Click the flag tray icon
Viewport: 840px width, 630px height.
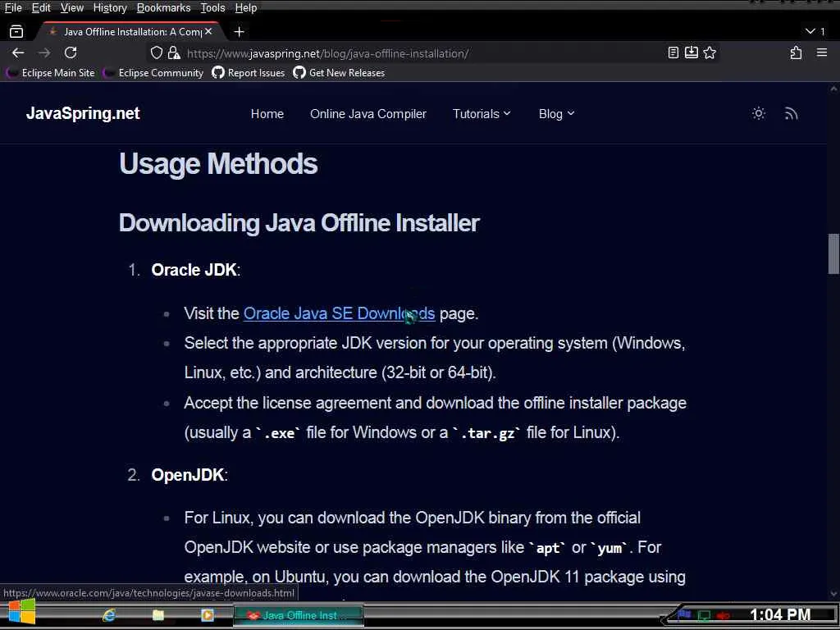684,615
